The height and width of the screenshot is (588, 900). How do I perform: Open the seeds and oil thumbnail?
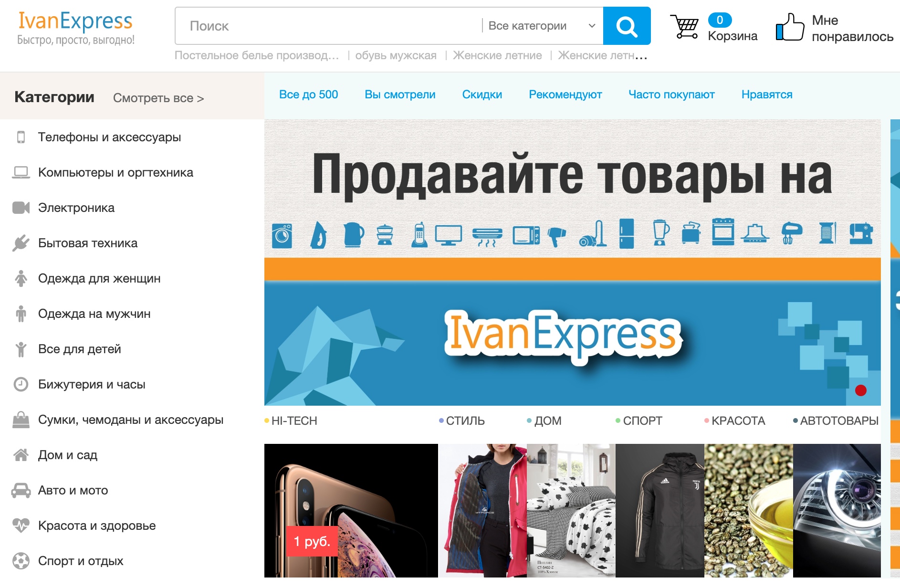tap(749, 511)
